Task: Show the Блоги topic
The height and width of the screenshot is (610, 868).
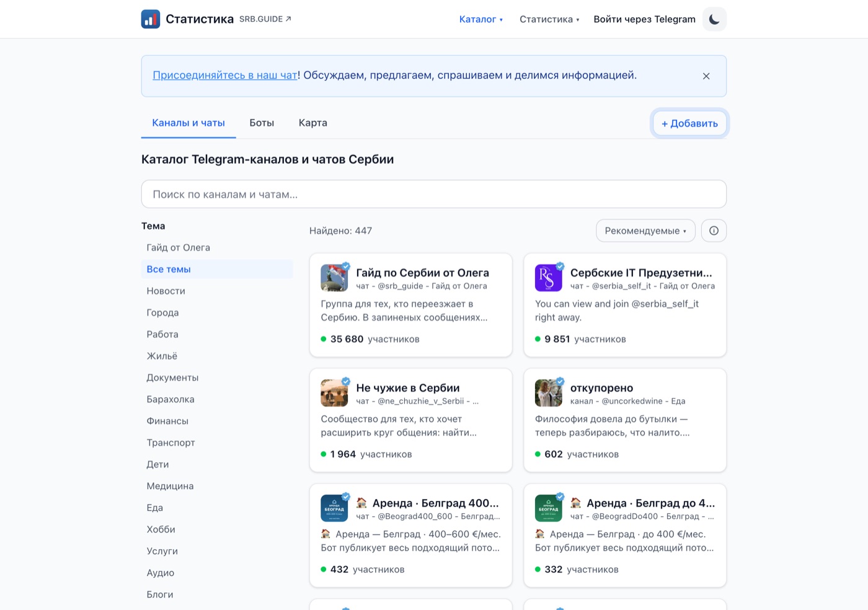Action: (x=217, y=595)
